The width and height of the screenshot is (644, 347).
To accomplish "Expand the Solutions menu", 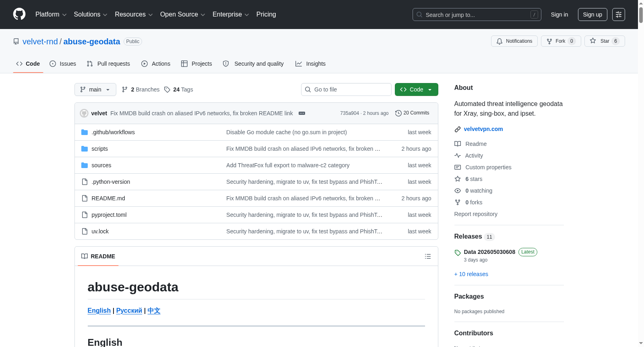I will 91,15.
